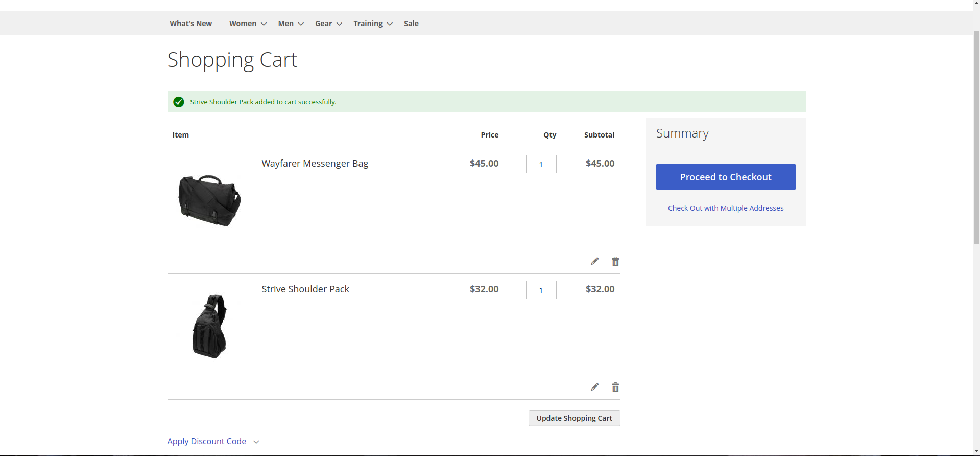Image resolution: width=980 pixels, height=456 pixels.
Task: Click pencil icon for Strive Shoulder Pack
Action: click(x=594, y=387)
